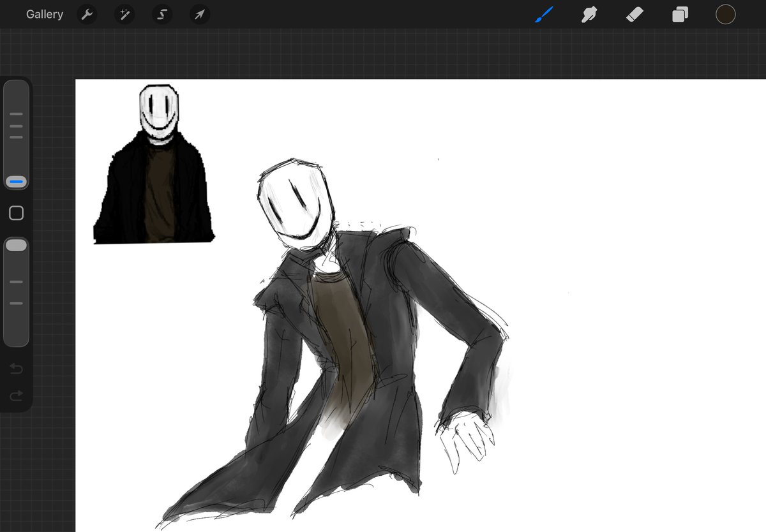Select the Smudge tool

589,14
